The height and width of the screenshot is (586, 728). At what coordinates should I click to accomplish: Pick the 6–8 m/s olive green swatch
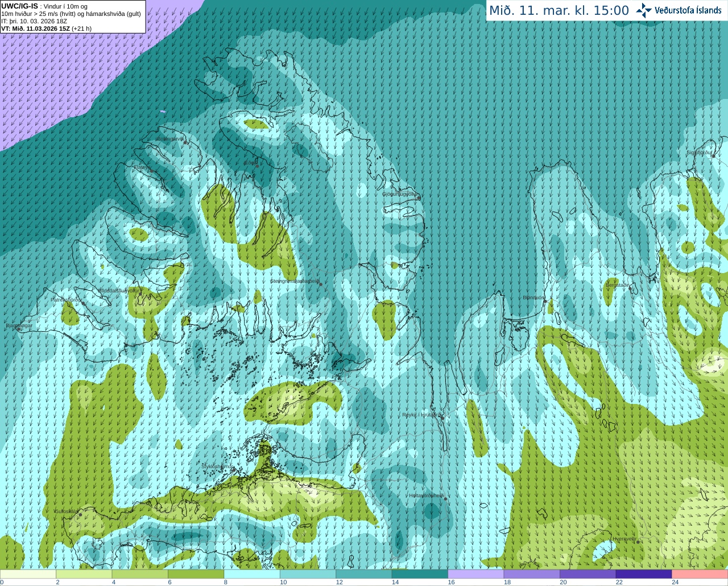tap(196, 574)
